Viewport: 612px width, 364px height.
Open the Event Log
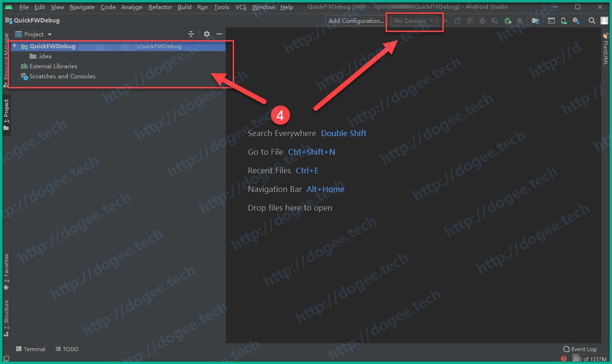point(580,349)
